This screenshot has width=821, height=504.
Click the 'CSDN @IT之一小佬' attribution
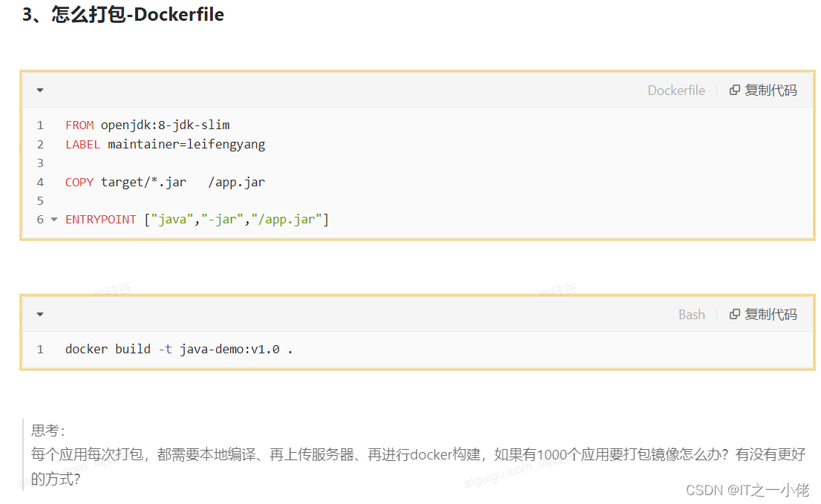[748, 491]
